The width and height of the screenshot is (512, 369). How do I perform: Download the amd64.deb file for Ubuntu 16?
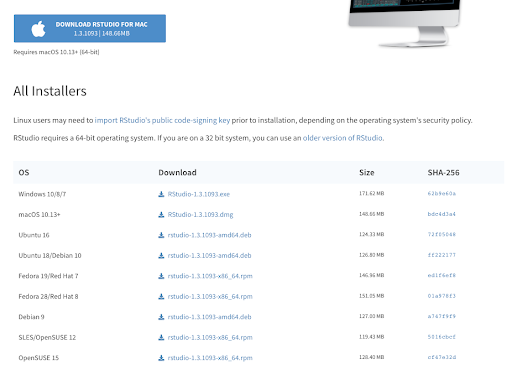click(x=209, y=235)
